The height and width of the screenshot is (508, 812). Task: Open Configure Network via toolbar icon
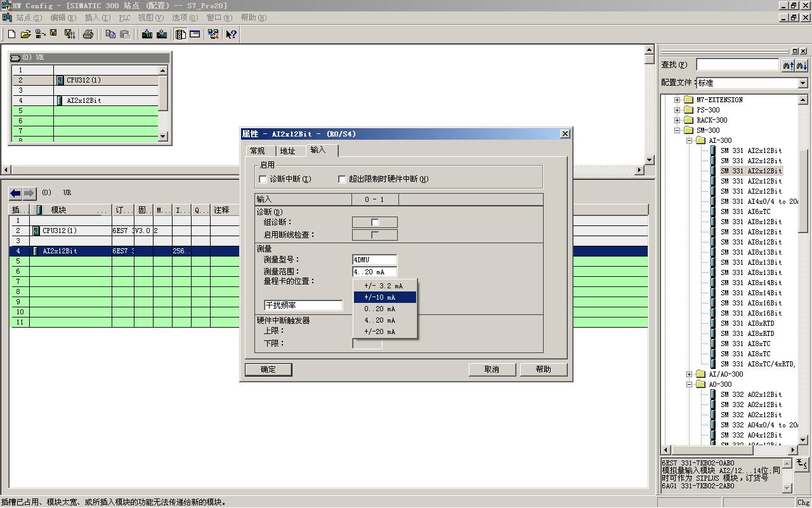213,34
